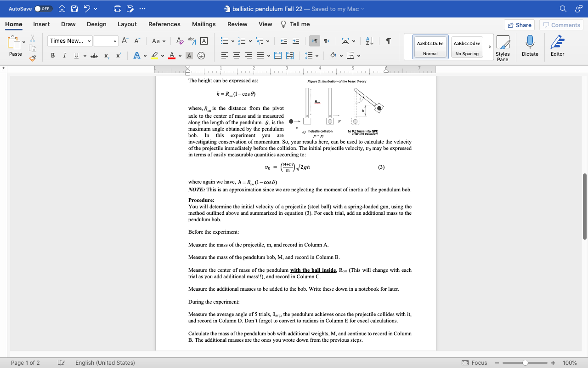Click the Share button
Image resolution: width=588 pixels, height=368 pixels.
[x=520, y=25]
